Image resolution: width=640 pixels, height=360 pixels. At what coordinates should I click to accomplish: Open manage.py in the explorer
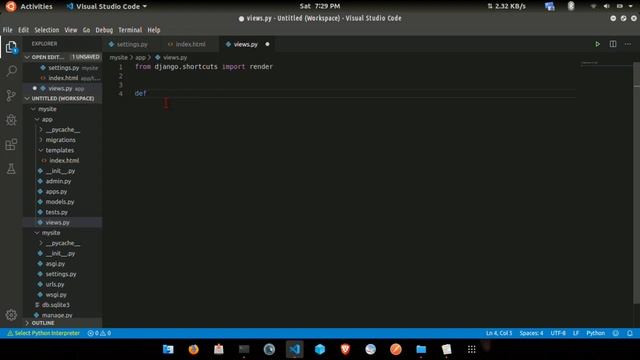[x=57, y=315]
